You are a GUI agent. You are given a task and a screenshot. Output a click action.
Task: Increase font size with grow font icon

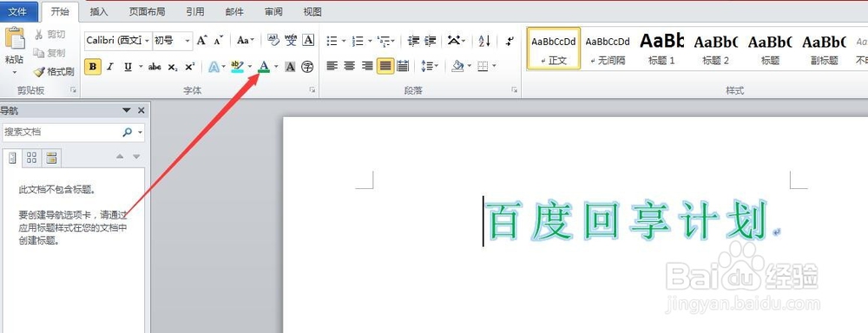point(202,40)
